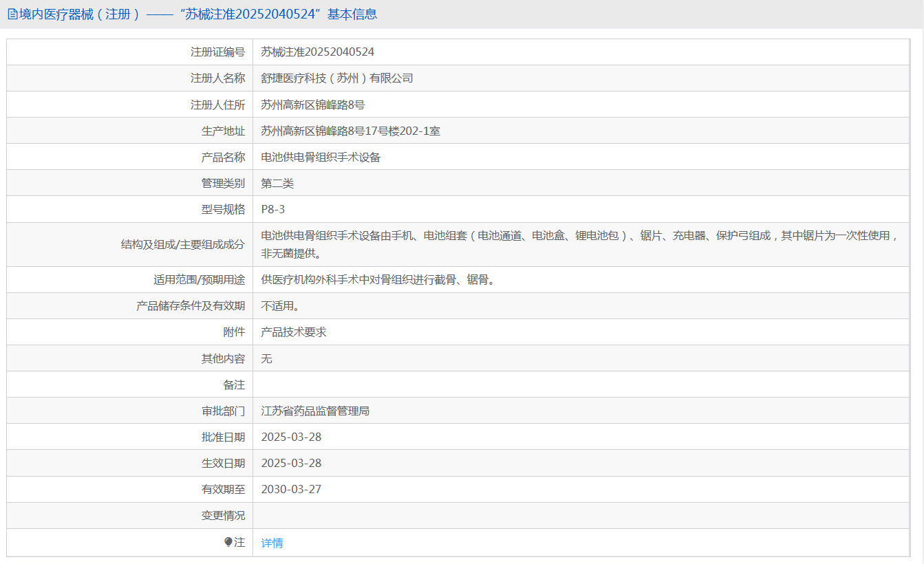This screenshot has height=564, width=924.
Task: Select the model value P8-3
Action: click(x=272, y=209)
